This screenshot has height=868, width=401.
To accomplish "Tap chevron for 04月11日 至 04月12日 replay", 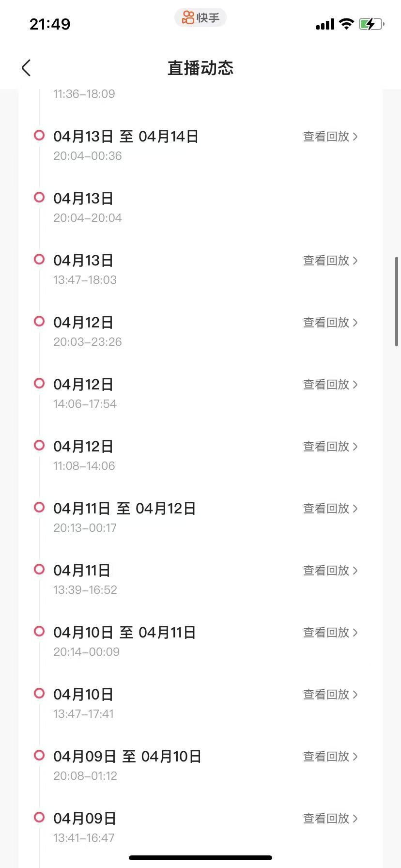I will point(355,509).
